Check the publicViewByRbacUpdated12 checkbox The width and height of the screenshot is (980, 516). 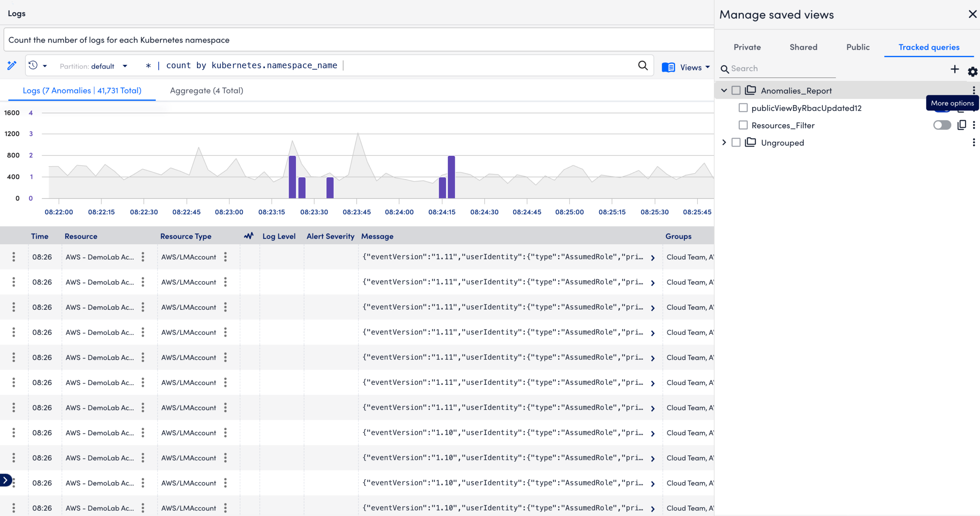pos(743,108)
